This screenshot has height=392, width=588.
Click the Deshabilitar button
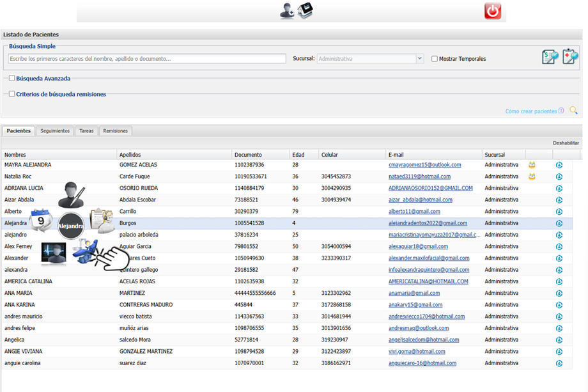[x=566, y=143]
